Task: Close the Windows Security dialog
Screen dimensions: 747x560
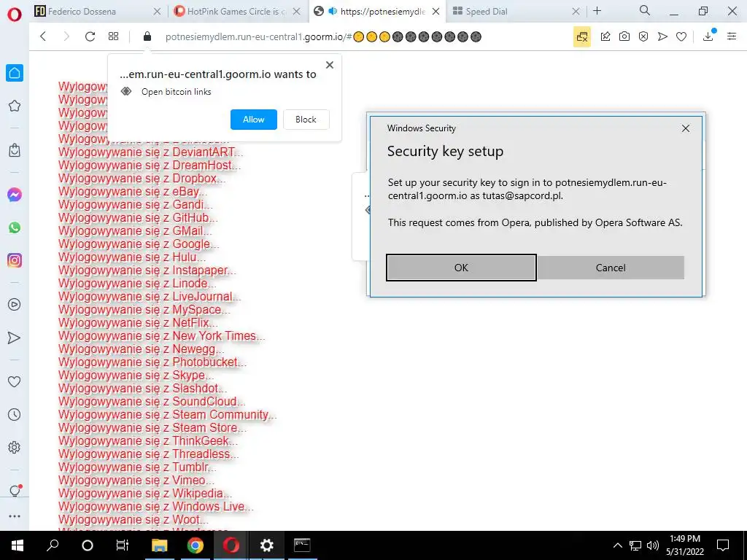Action: 686,128
